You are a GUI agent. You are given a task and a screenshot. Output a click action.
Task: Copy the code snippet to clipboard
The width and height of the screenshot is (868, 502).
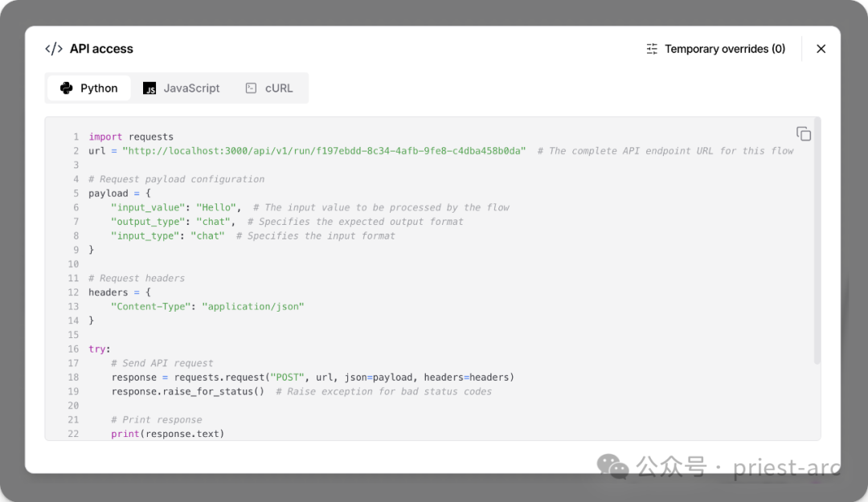(803, 133)
